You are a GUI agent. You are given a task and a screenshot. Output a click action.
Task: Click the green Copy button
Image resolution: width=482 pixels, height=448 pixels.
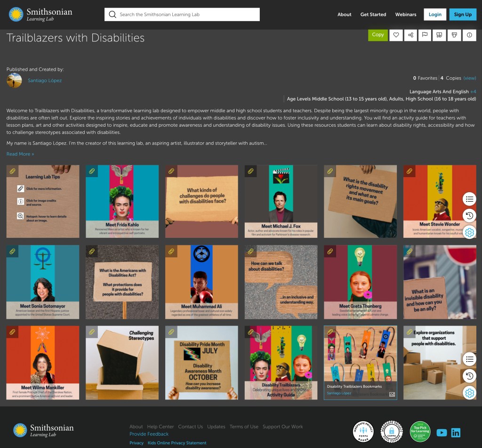(378, 35)
